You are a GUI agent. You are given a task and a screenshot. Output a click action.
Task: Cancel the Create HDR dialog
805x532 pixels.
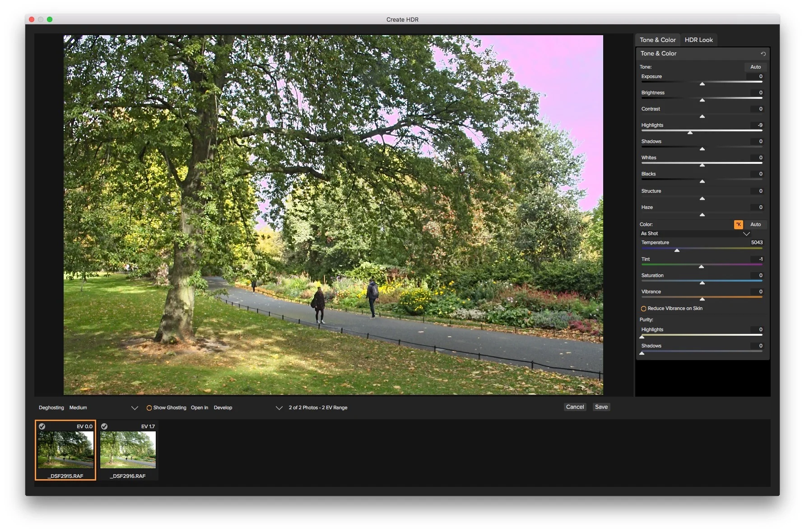click(x=575, y=407)
